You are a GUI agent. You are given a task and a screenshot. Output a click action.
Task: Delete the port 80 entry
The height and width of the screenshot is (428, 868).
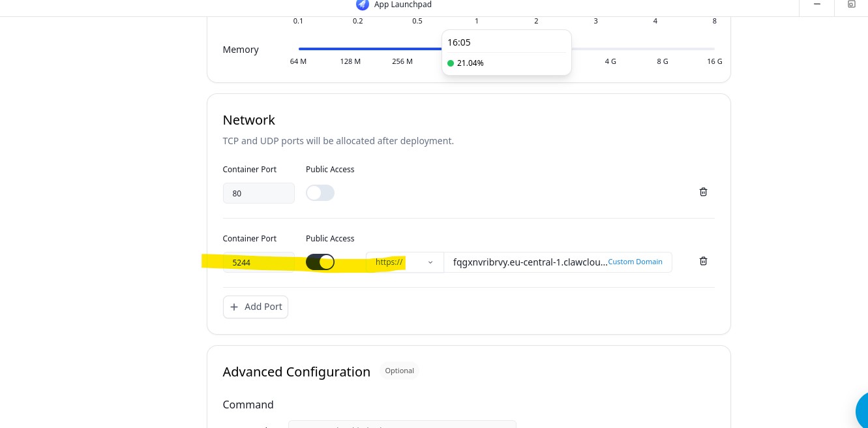(703, 192)
